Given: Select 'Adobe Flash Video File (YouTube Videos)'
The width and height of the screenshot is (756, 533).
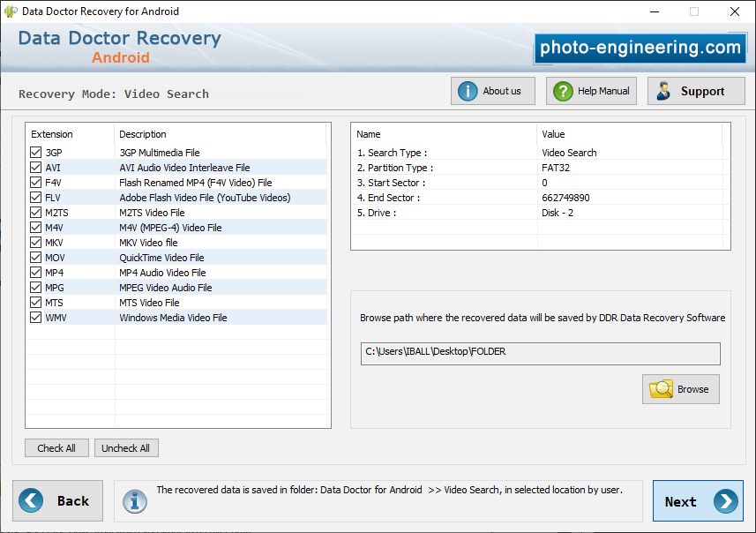Looking at the screenshot, I should (x=205, y=198).
